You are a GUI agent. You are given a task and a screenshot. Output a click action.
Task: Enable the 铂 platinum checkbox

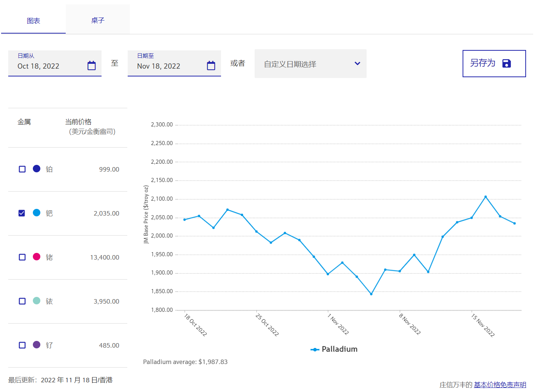[22, 169]
